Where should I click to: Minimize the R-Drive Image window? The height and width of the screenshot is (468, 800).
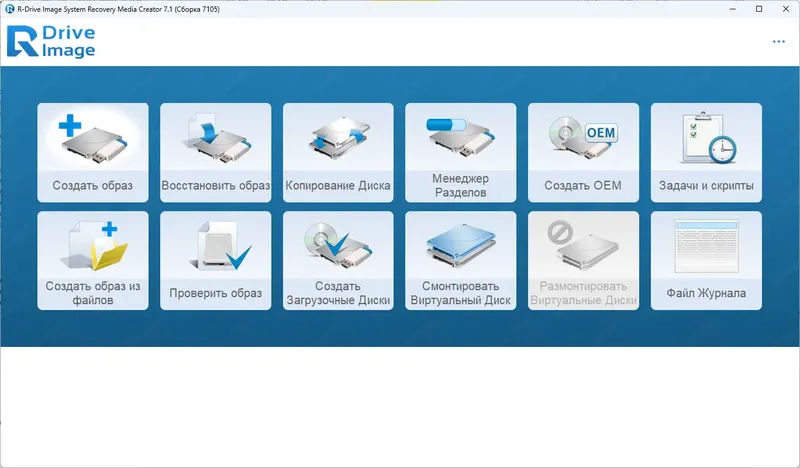733,9
